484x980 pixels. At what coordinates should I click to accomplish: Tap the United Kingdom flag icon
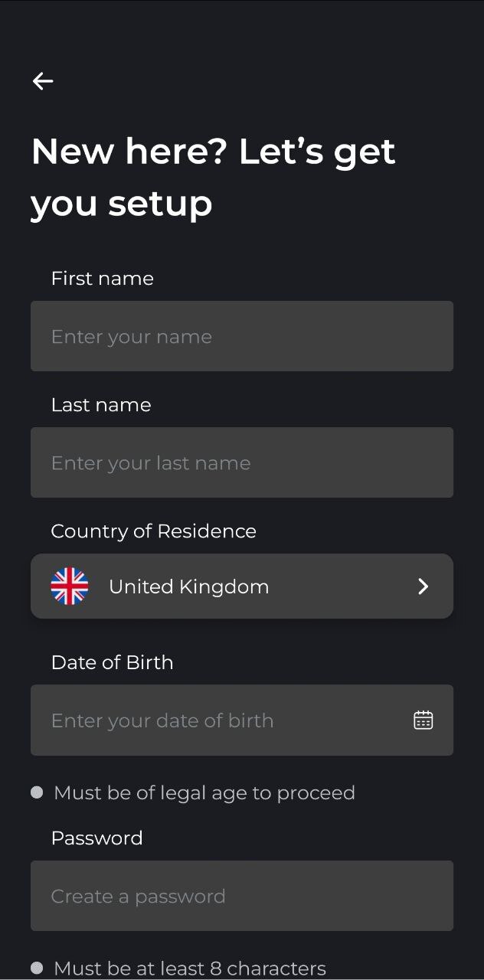pos(70,586)
